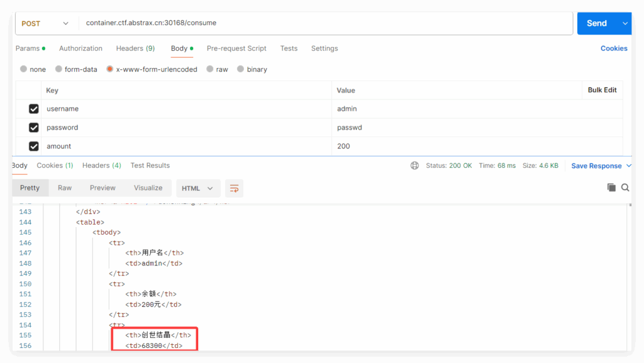The image size is (644, 363).
Task: Open the Pre-request Script tab
Action: click(236, 48)
